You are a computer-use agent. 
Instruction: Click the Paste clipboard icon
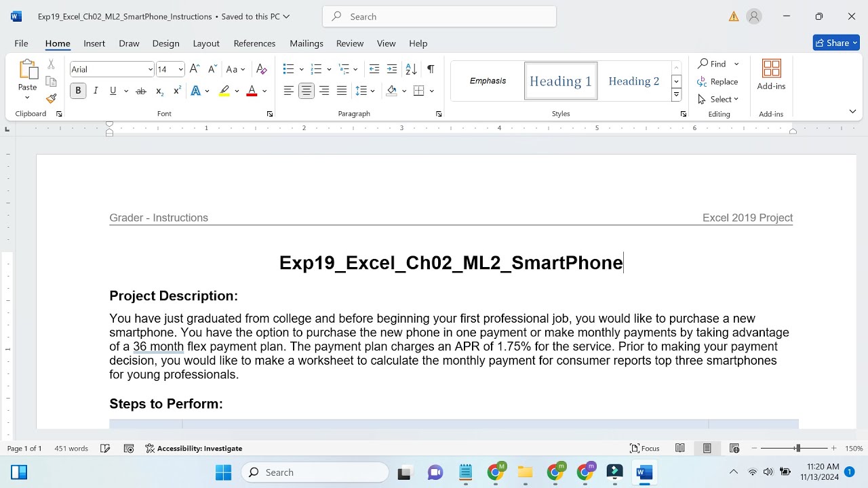28,70
